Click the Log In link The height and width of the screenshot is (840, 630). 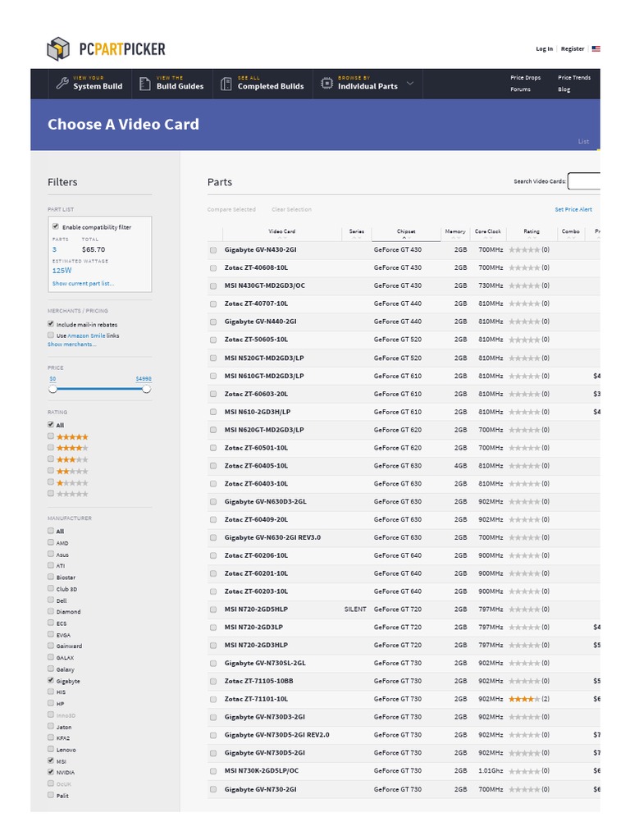tap(545, 48)
